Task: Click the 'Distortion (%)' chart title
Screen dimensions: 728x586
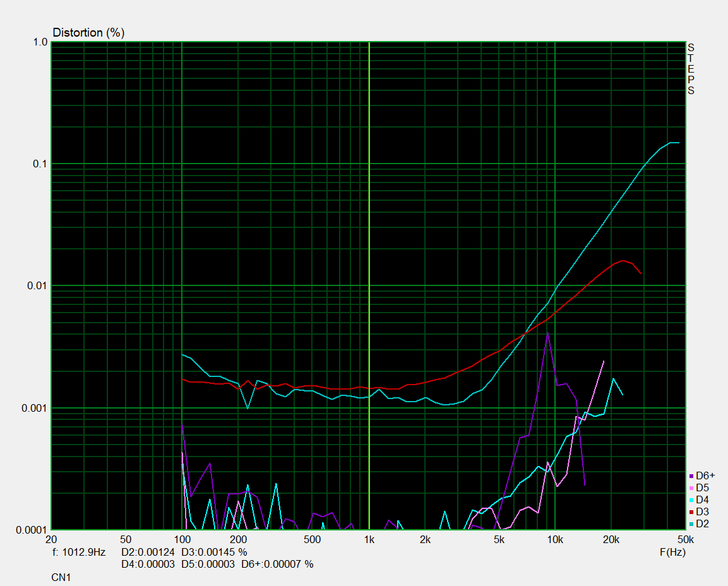Action: [x=88, y=33]
